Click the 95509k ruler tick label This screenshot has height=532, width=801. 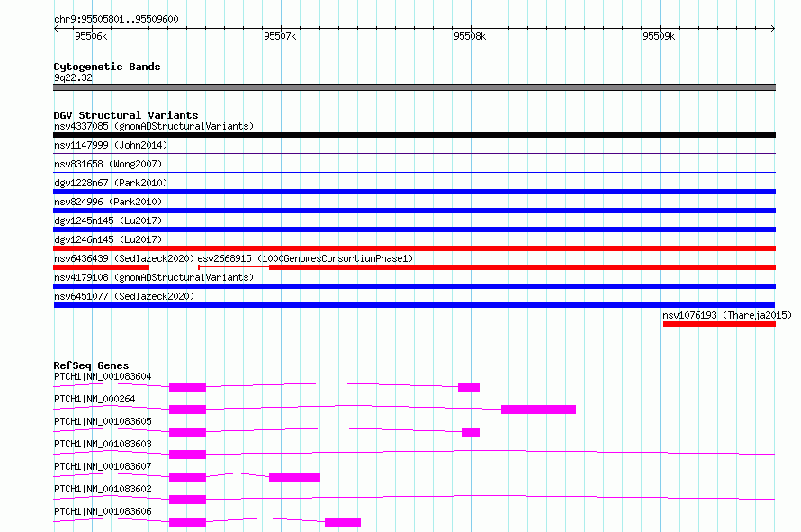(659, 36)
